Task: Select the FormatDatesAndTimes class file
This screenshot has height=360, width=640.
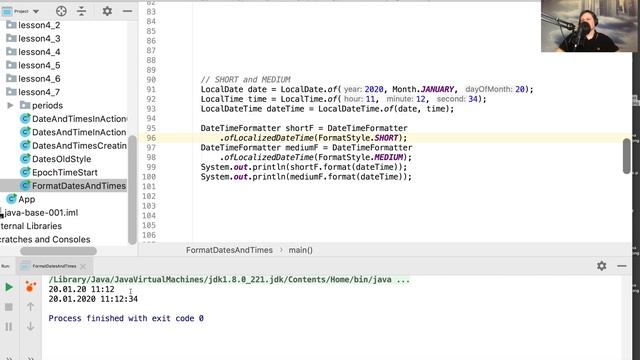Action: (x=73, y=186)
